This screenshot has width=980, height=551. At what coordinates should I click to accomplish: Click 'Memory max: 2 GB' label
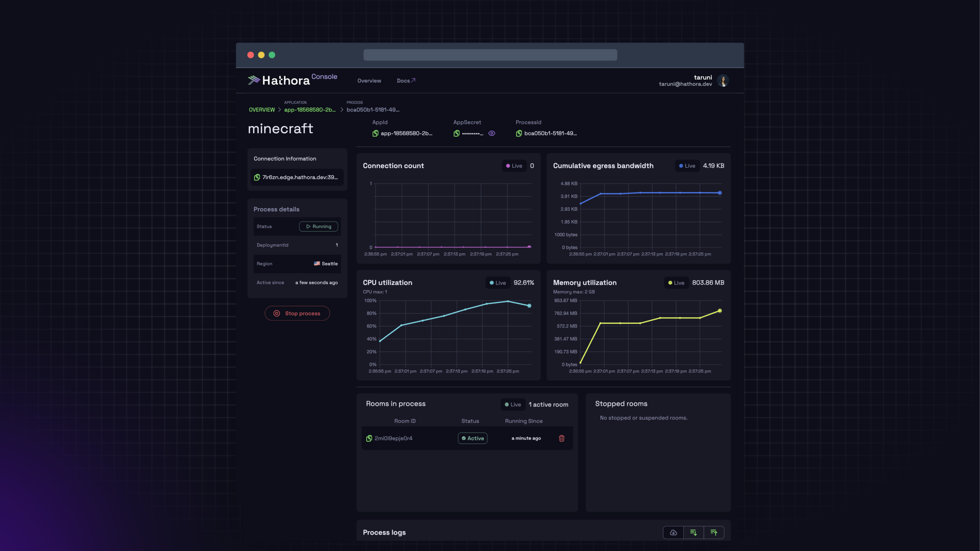[x=574, y=292]
